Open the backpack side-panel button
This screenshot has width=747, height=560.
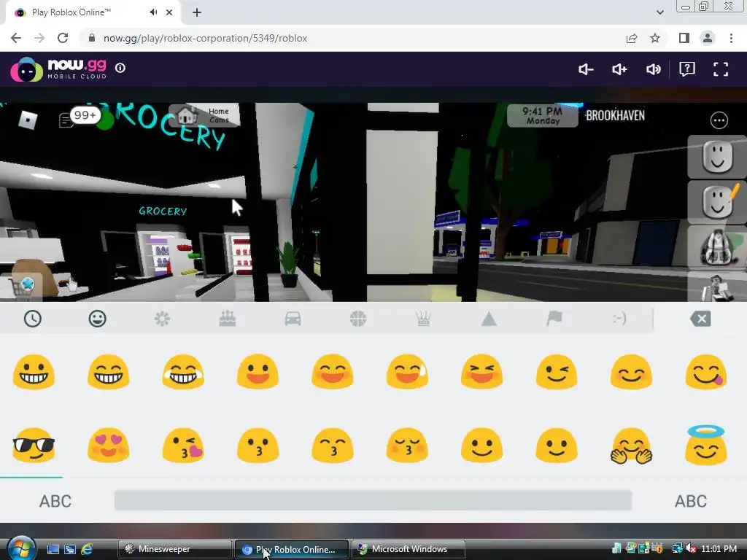717,248
